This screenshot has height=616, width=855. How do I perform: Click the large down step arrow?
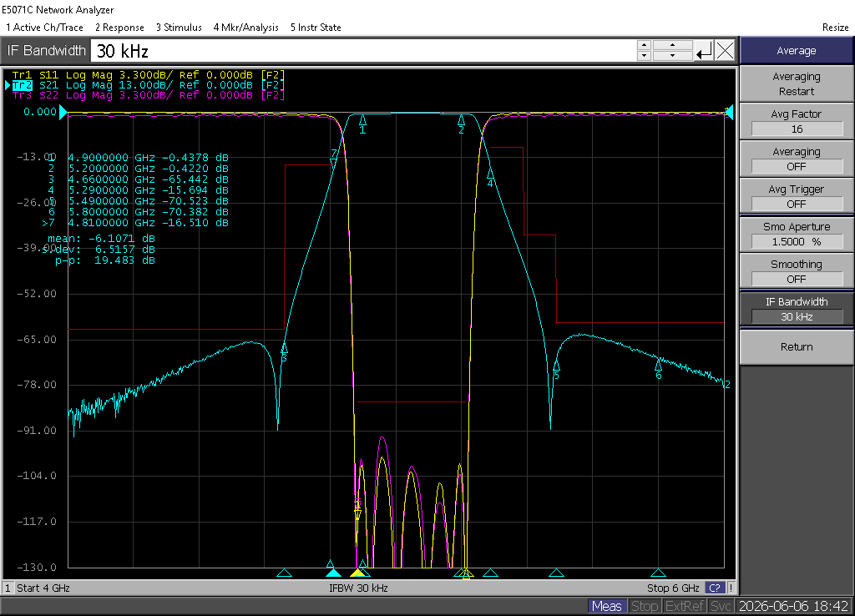point(672,56)
